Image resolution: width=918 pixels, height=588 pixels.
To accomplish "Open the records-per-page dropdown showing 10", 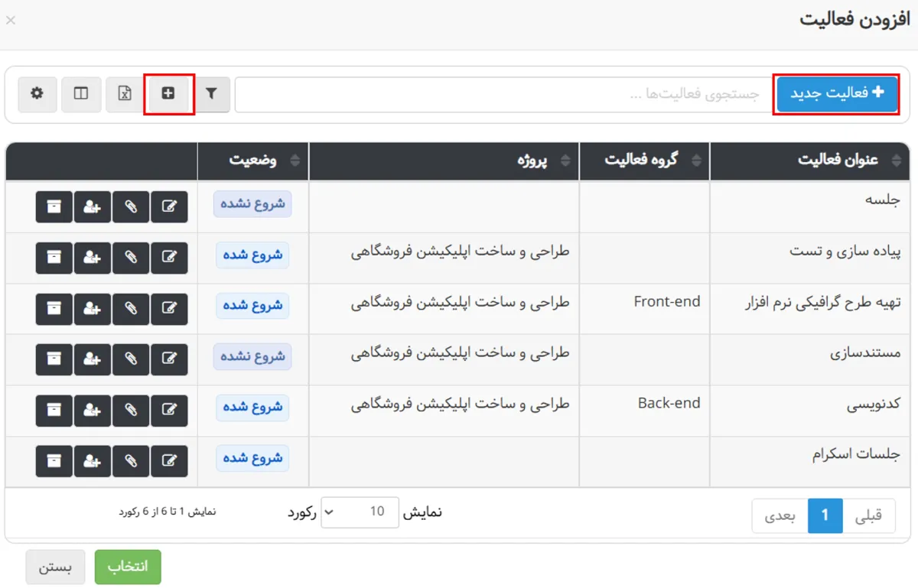I will coord(360,512).
